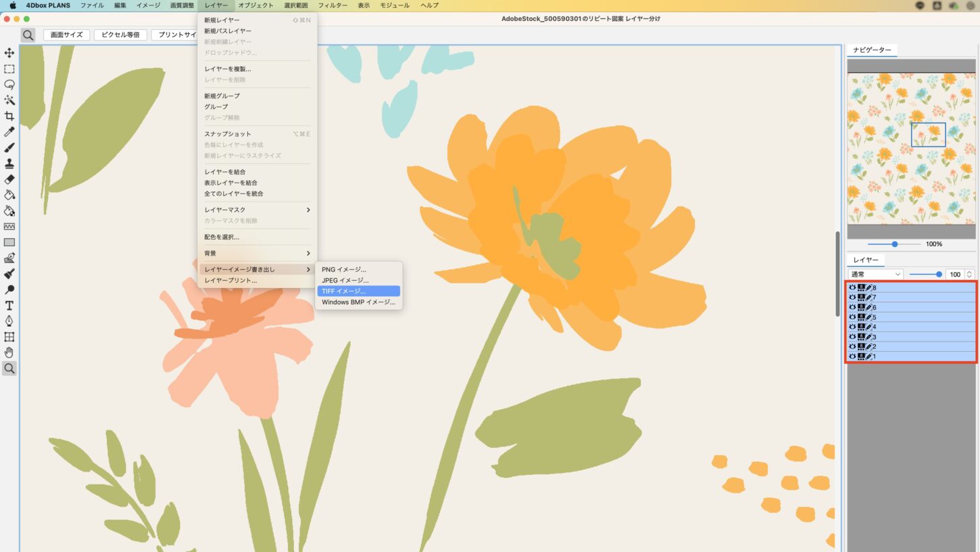Choose the Eyedropper tool
Image resolution: width=980 pixels, height=552 pixels.
coord(9,132)
